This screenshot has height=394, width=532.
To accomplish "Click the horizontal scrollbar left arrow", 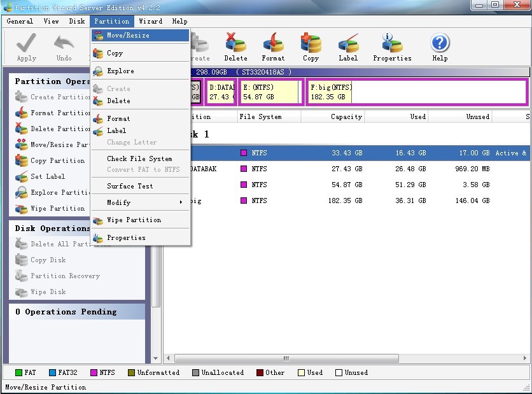I will click(168, 358).
